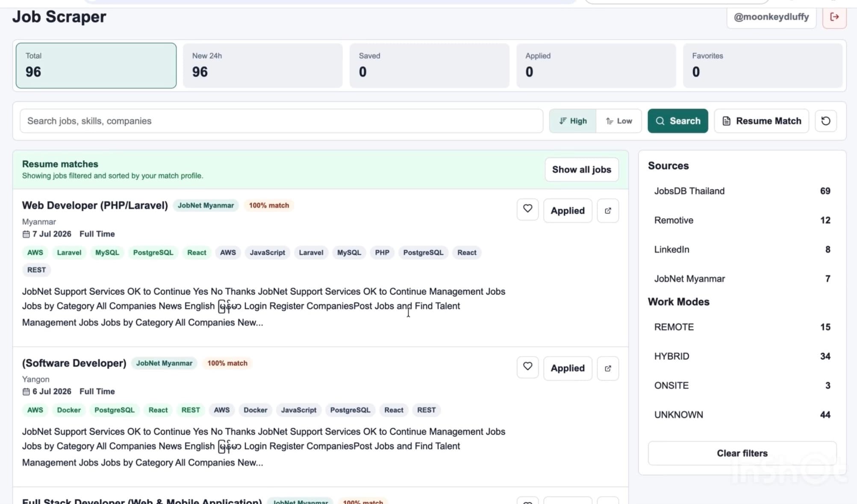Screen dimensions: 857x504
Task: Click the gray JavaScript tag on Software Developer job
Action: tap(299, 410)
